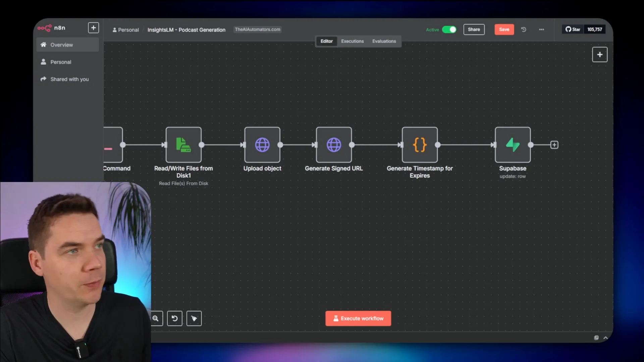Select the Supabase node

(x=513, y=145)
